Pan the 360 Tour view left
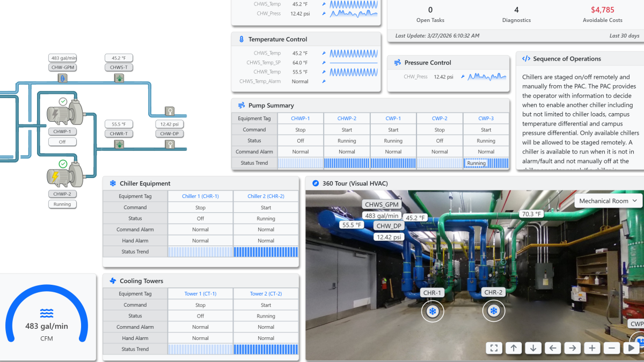This screenshot has height=362, width=644. pos(553,348)
